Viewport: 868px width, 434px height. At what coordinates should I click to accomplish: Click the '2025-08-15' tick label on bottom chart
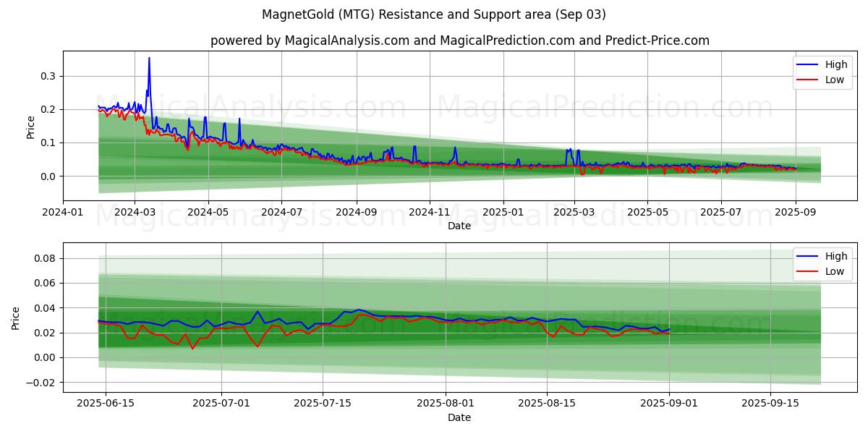tap(546, 404)
